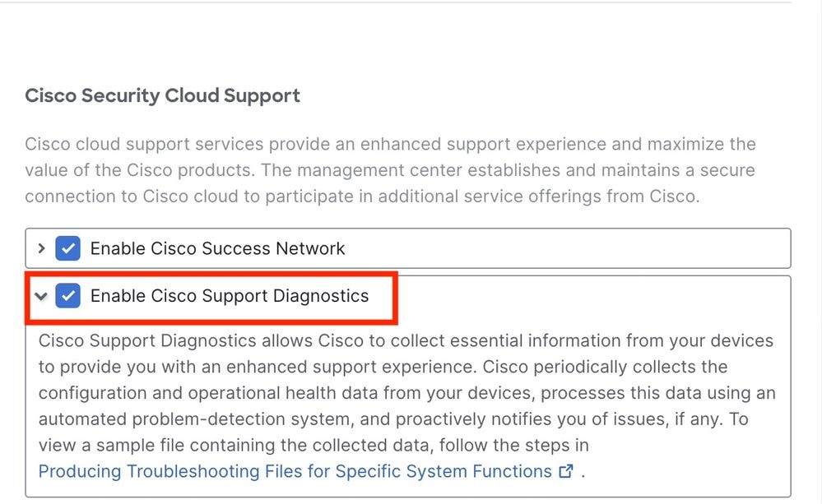Uncheck the Enable Cisco Success Network checkbox

(67, 248)
